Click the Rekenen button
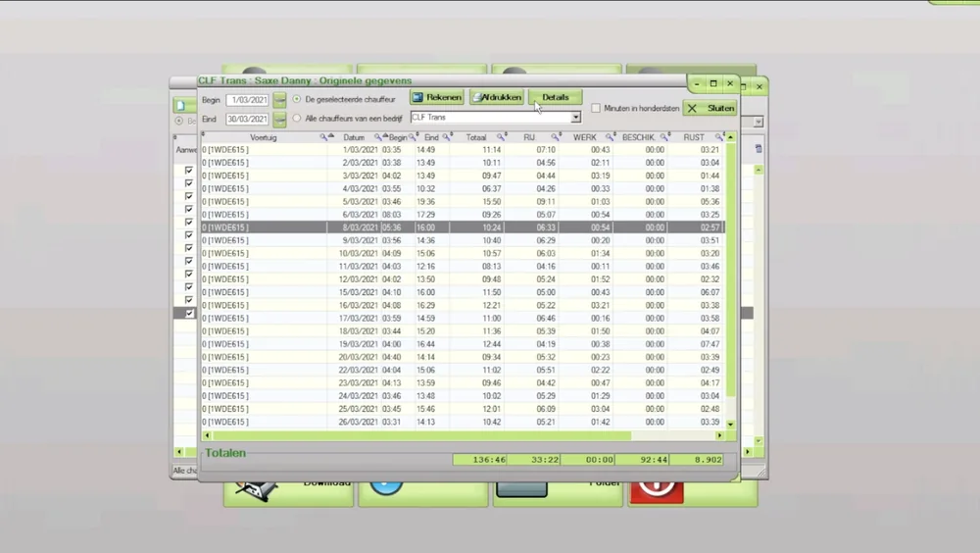Viewport: 980px width, 553px height. pos(437,98)
